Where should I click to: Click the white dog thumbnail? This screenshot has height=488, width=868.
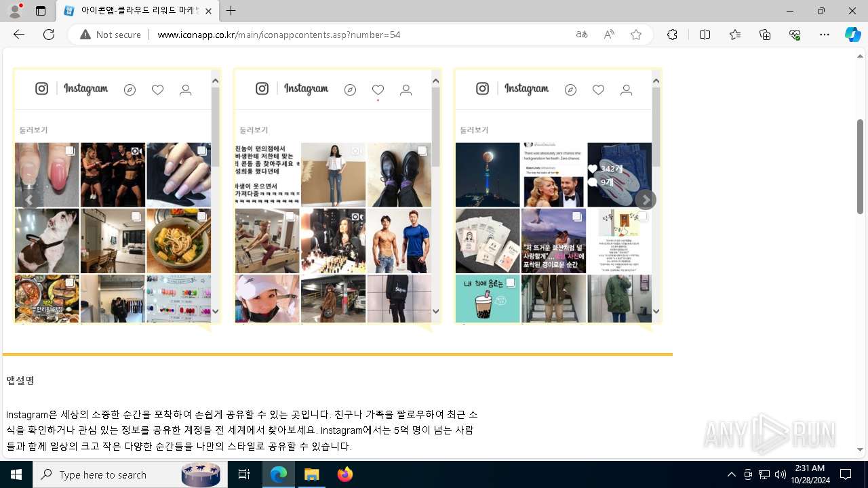tap(47, 241)
